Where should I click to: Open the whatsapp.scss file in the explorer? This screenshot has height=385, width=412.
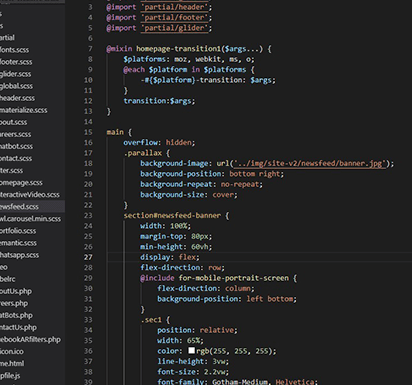19,255
